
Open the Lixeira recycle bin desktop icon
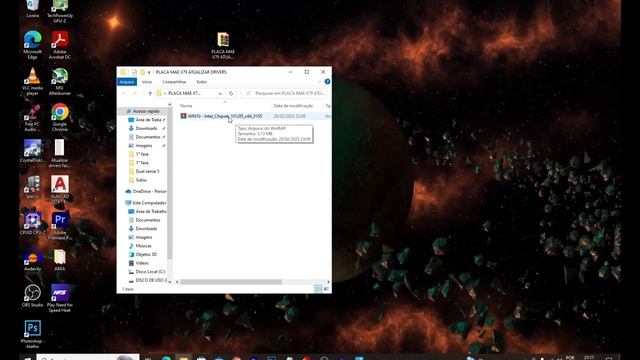pyautogui.click(x=32, y=8)
